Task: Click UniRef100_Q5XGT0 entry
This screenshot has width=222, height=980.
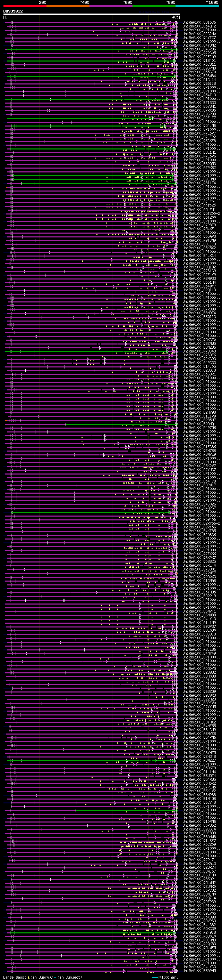Action: (x=199, y=340)
